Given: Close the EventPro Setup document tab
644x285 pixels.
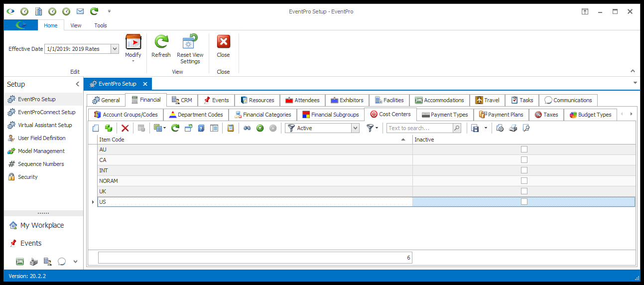Looking at the screenshot, I should [x=145, y=84].
